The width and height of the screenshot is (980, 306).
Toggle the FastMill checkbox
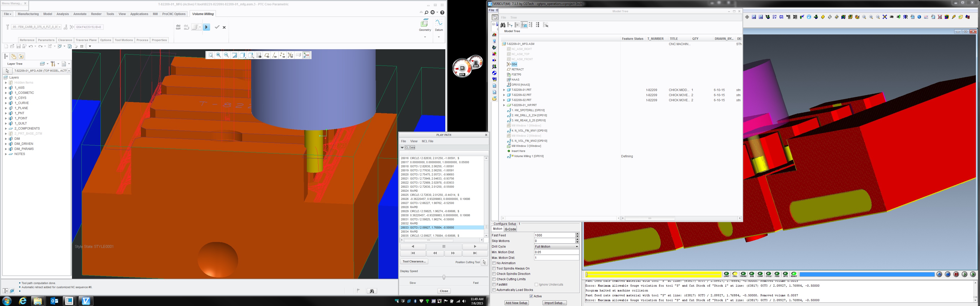click(494, 284)
